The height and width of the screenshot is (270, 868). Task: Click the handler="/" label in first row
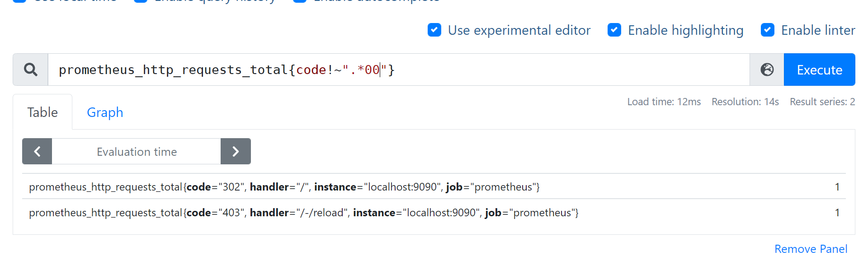(278, 187)
